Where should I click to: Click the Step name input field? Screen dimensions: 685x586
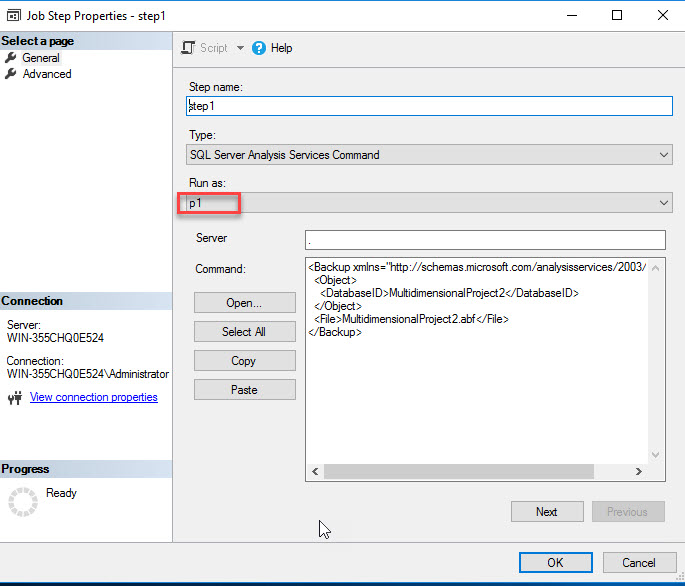click(429, 106)
